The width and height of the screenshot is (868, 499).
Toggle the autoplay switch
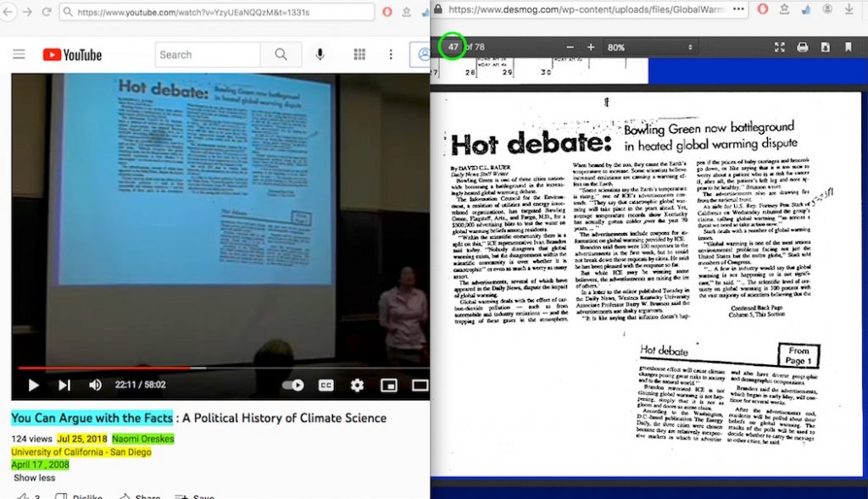(x=293, y=385)
